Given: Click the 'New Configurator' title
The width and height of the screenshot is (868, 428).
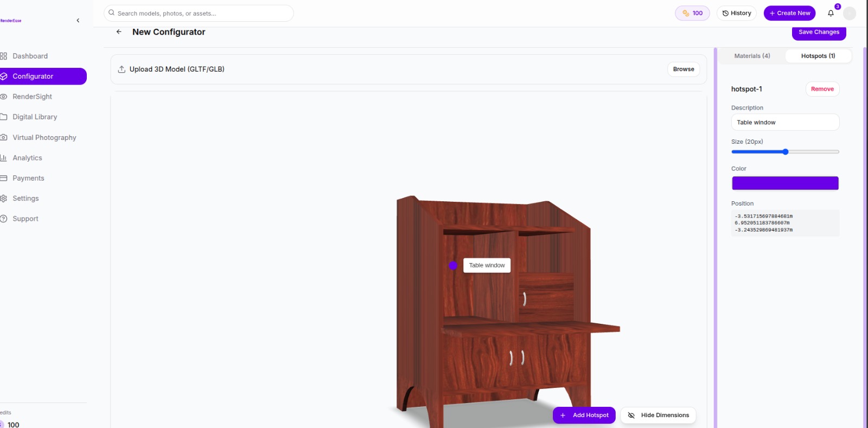Looking at the screenshot, I should click(169, 32).
